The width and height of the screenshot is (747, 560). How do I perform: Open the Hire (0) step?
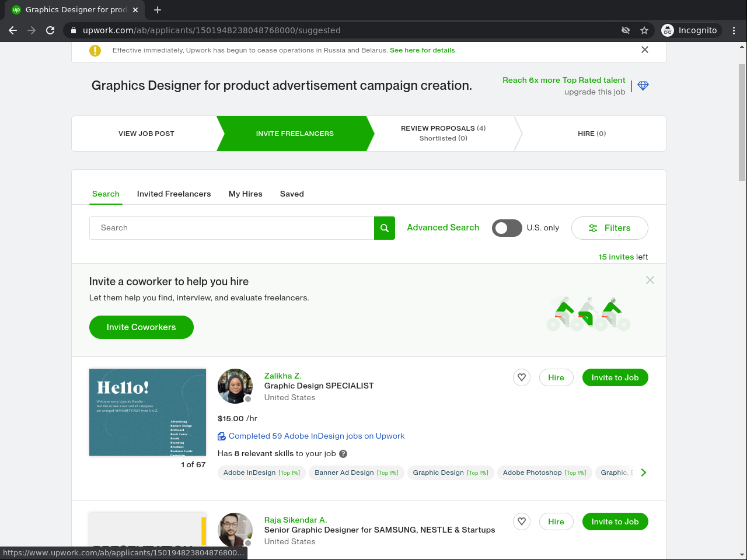pos(592,134)
